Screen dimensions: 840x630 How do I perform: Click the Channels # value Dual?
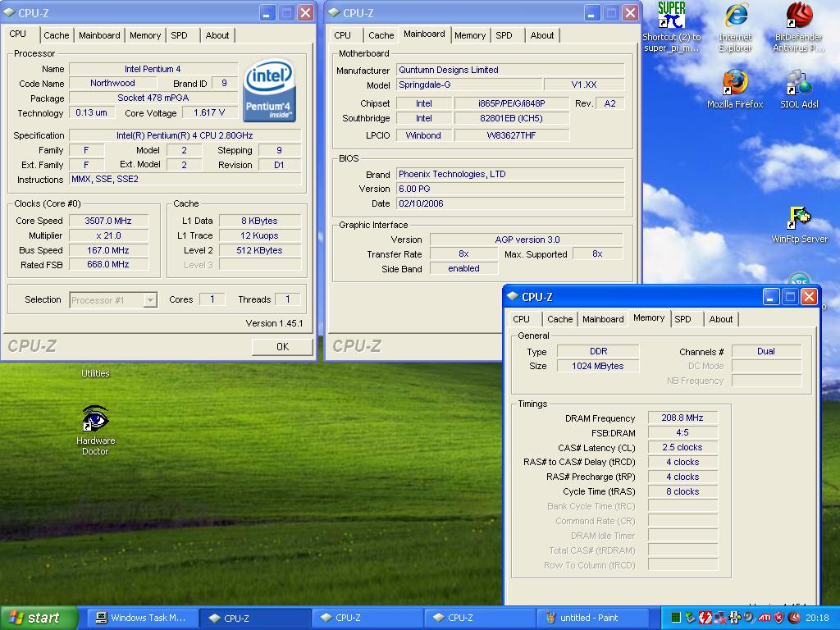click(x=766, y=351)
